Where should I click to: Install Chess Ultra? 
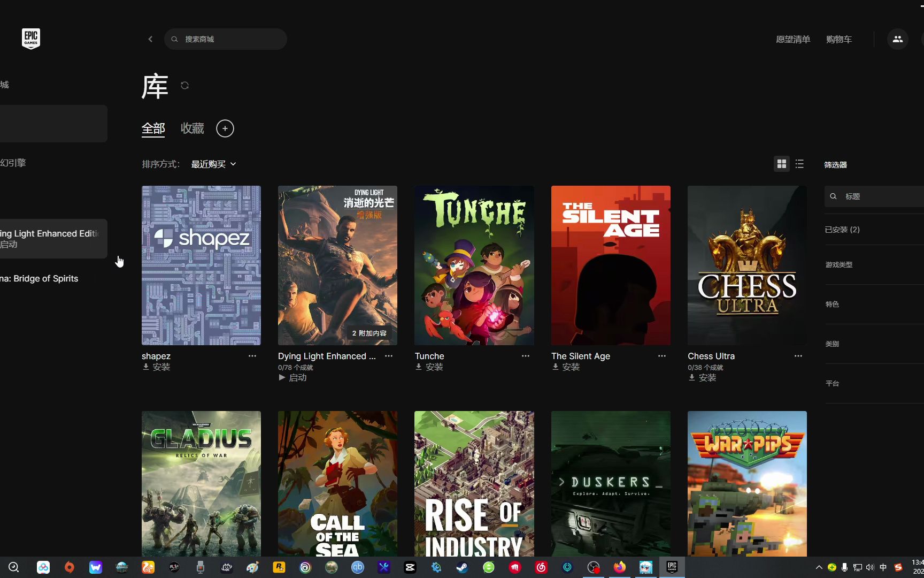point(703,378)
